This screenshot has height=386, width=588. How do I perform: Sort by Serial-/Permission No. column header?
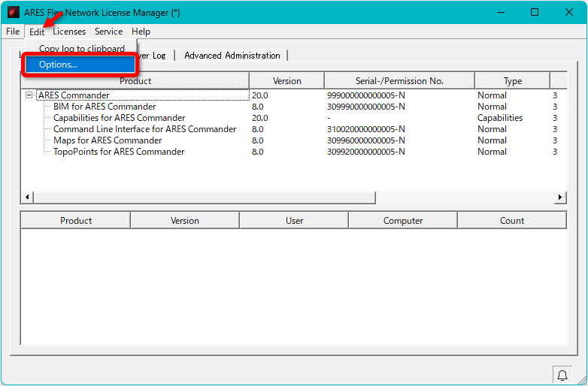pos(399,81)
